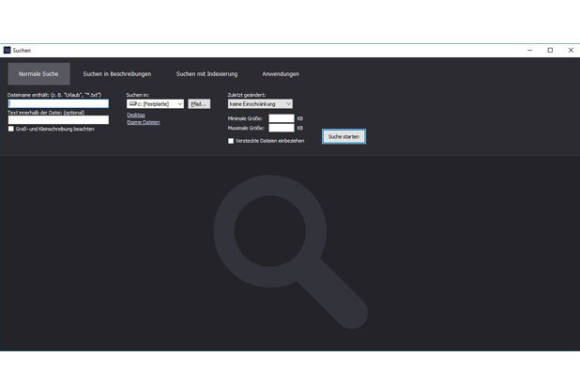Focus the Dateiname enthält input field

coord(58,104)
